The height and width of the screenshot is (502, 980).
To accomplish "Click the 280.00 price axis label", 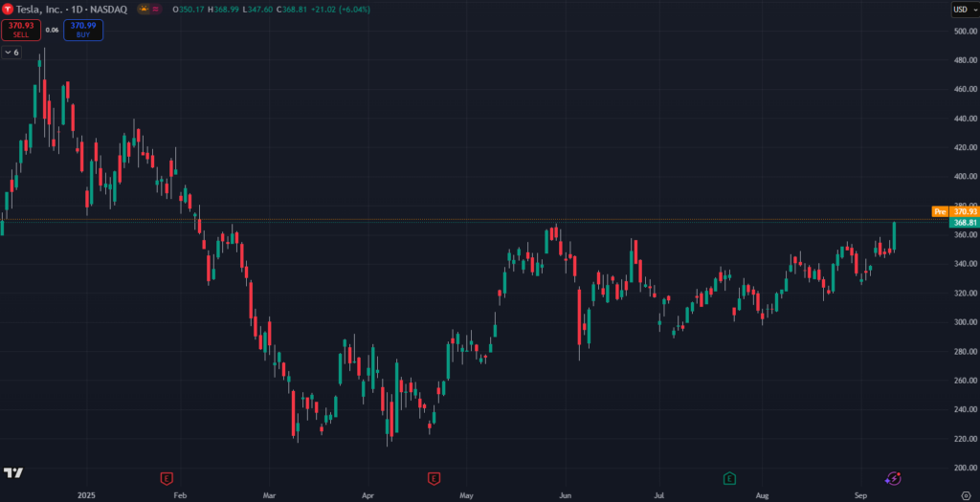I will pyautogui.click(x=965, y=352).
